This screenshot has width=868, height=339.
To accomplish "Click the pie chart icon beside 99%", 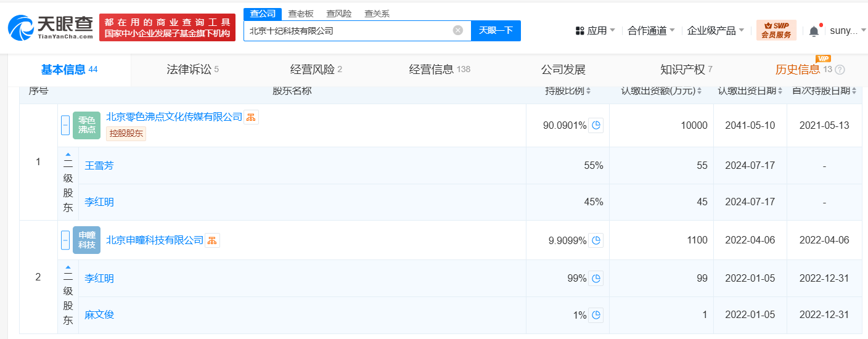I will click(596, 279).
